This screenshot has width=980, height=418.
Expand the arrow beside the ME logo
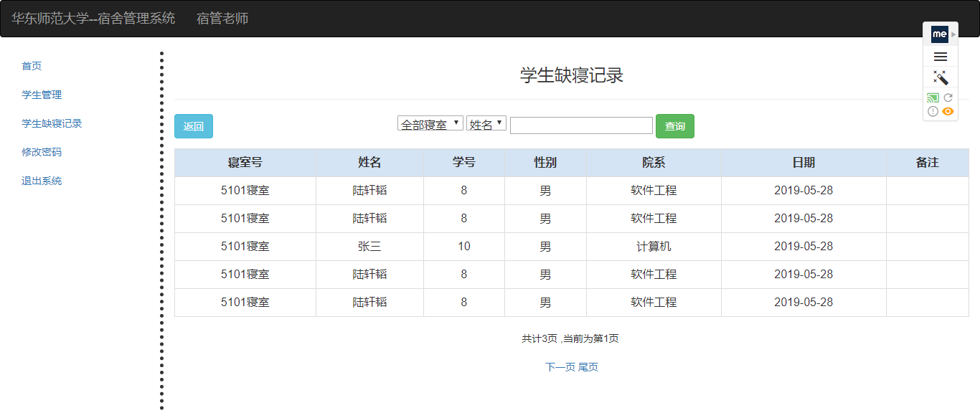coord(953,34)
